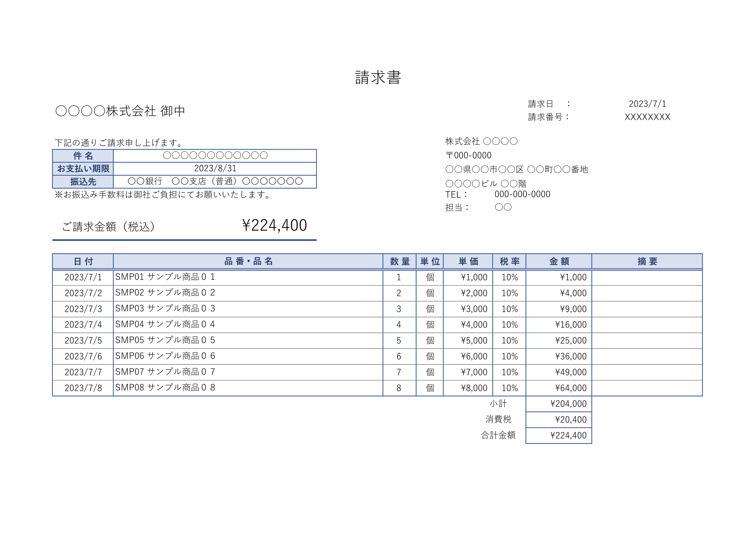Click the ○○○○株式会社 御中 recipient name

[x=120, y=111]
